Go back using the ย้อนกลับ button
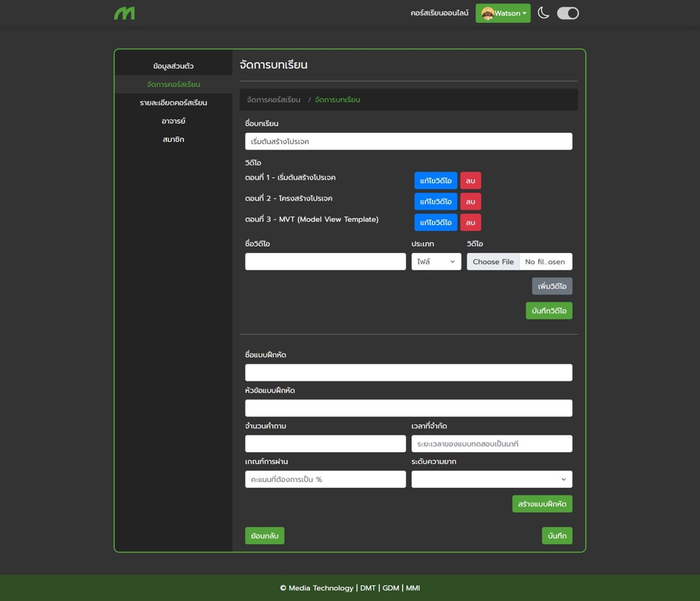 pos(264,535)
